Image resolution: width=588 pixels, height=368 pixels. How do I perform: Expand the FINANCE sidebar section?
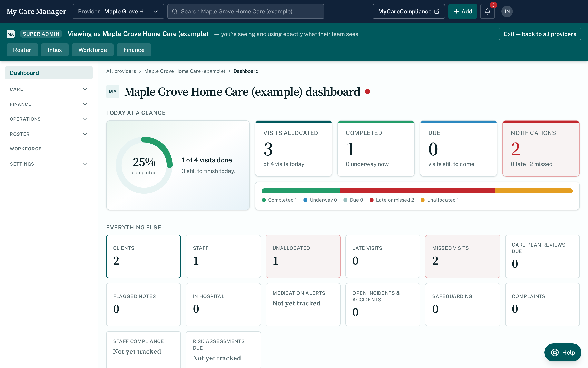pyautogui.click(x=49, y=104)
